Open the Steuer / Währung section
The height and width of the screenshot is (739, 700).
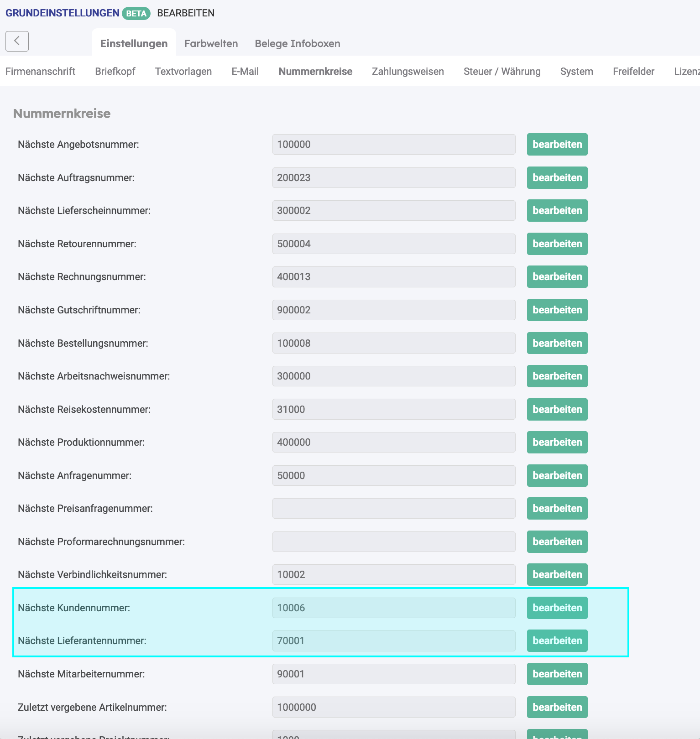point(501,71)
